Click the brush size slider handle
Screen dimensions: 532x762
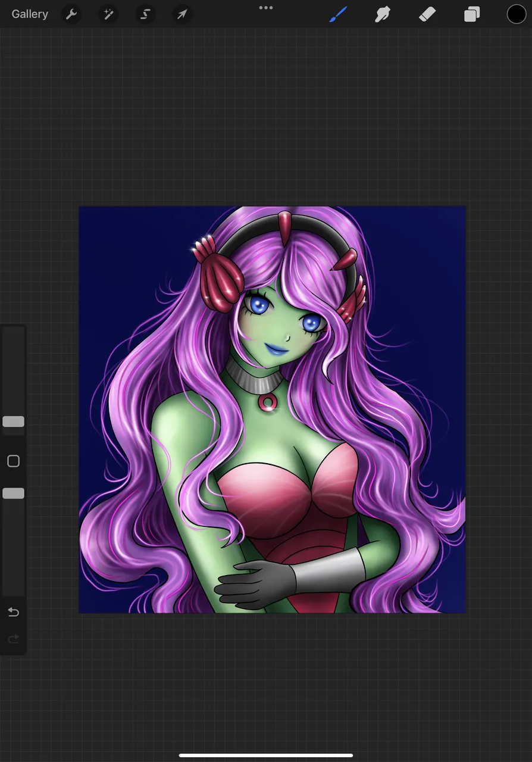[x=13, y=421]
